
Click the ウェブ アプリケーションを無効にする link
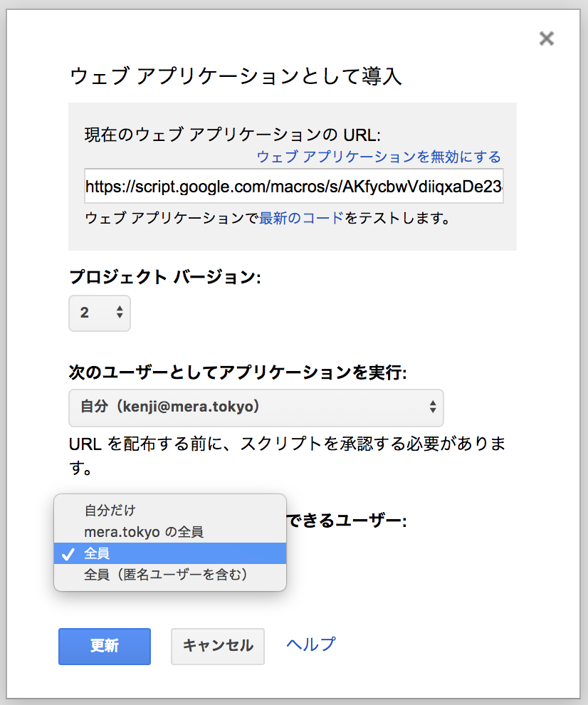(377, 156)
